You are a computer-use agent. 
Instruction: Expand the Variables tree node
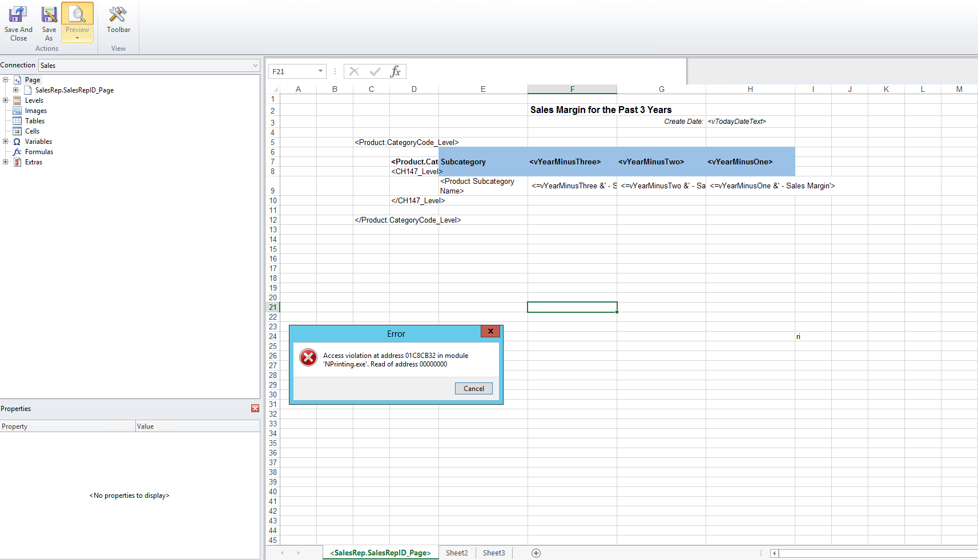tap(6, 142)
